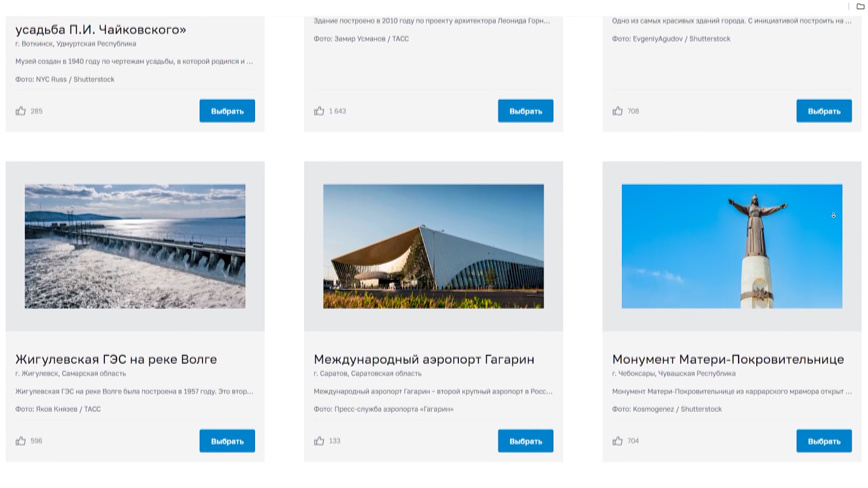
Task: Click Выбрать for аэропорт Гагарин
Action: pos(526,441)
